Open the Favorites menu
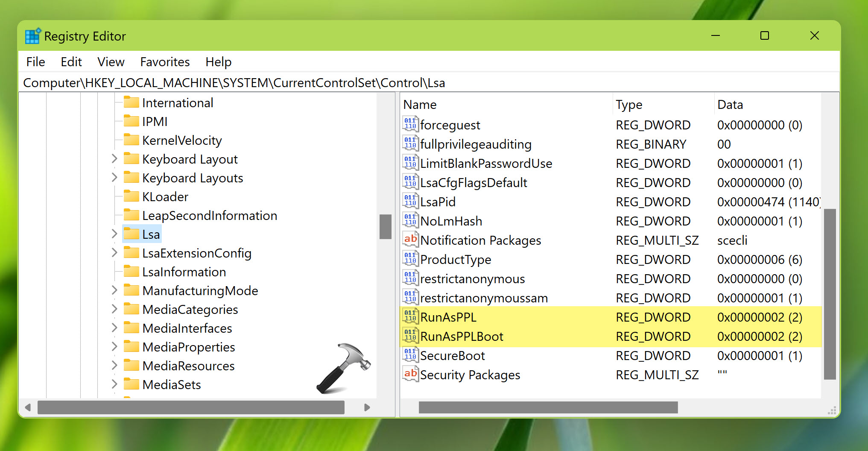This screenshot has width=868, height=451. 165,62
